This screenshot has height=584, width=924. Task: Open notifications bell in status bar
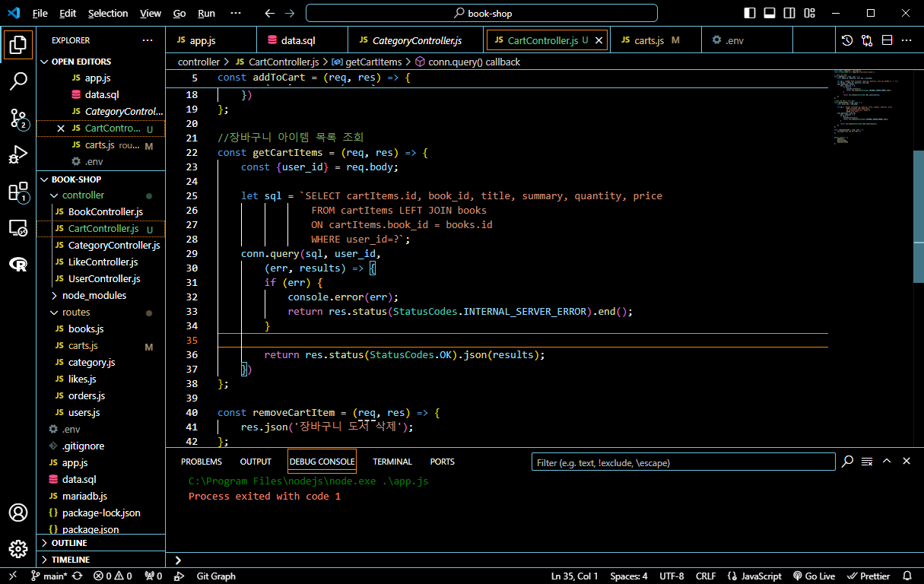coord(907,576)
